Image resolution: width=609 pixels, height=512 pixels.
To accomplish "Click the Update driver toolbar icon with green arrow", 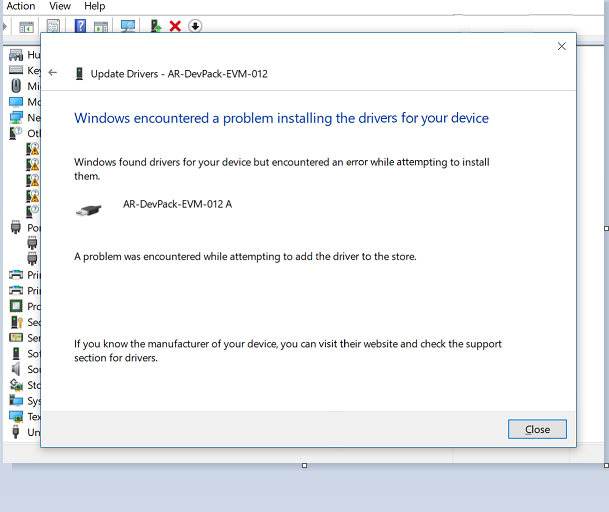I will (156, 26).
